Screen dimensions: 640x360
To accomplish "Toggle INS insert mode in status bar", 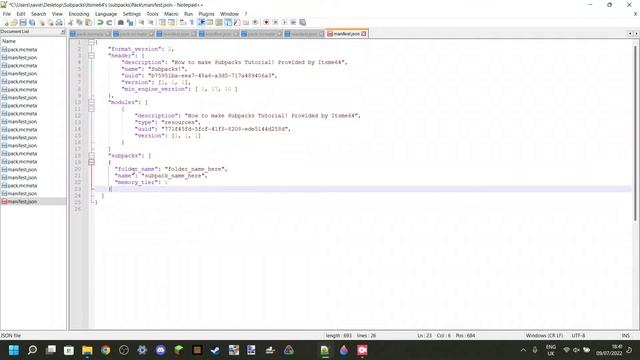I will pyautogui.click(x=625, y=336).
